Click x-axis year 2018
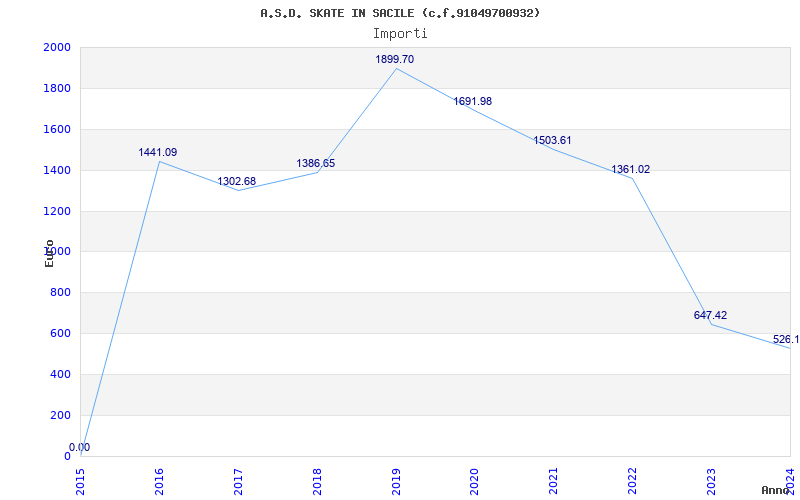Viewport: 800px width, 500px height. [317, 481]
